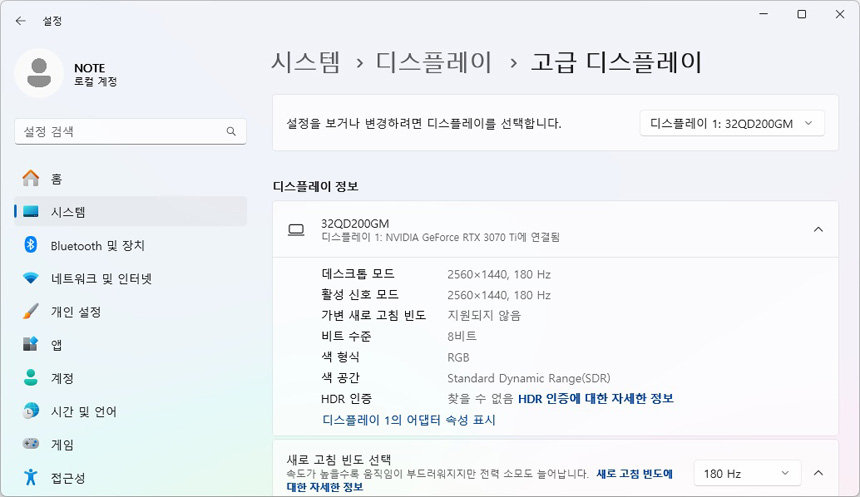
Task: Open 디스플레이 1의 어댑터 속성 표시 link
Action: point(408,420)
